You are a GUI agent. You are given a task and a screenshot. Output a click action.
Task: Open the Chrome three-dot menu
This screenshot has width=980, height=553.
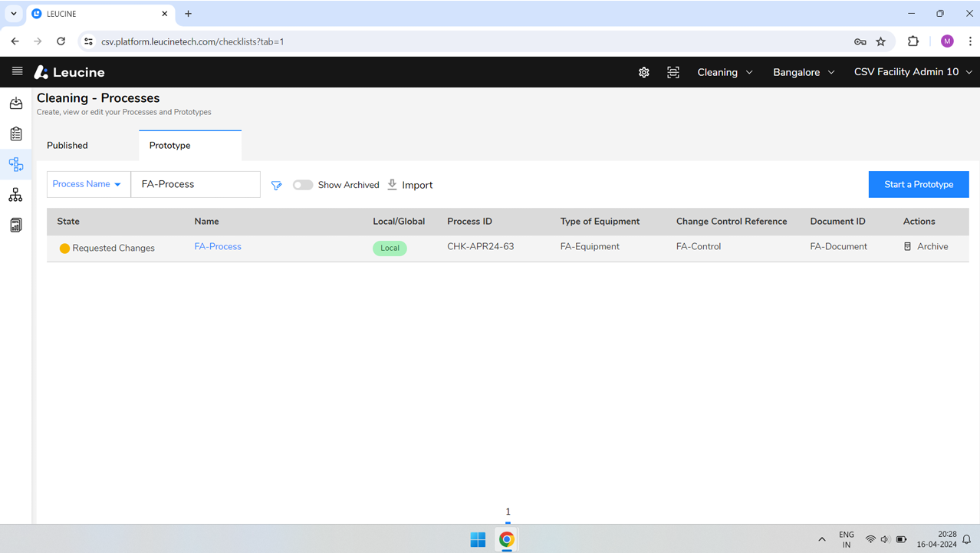[x=970, y=41]
